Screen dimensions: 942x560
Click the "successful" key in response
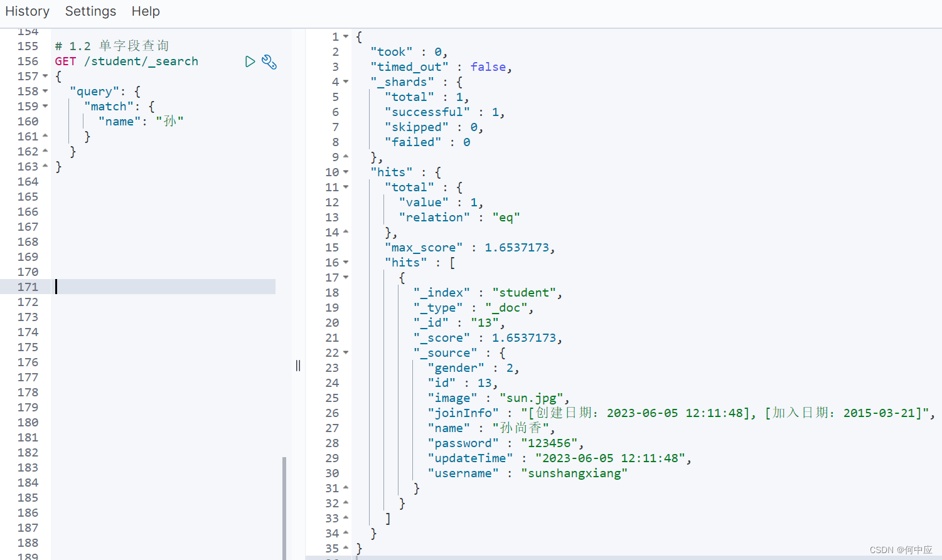tap(427, 112)
